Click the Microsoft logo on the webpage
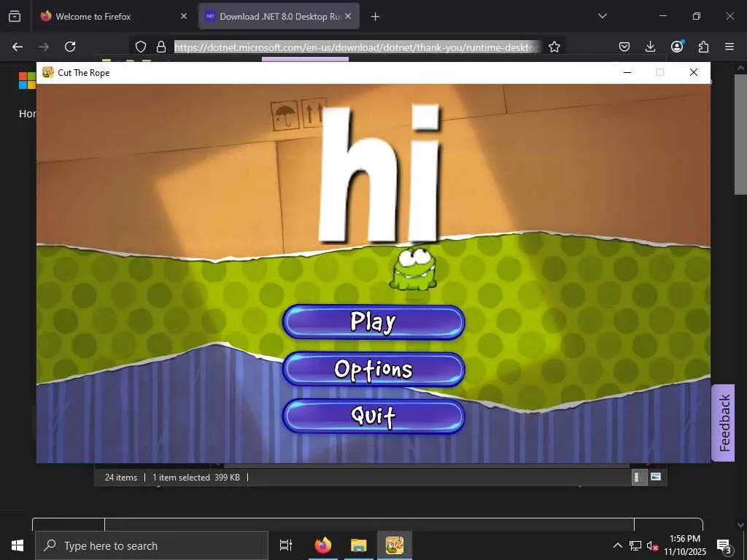The width and height of the screenshot is (747, 560). point(27,80)
